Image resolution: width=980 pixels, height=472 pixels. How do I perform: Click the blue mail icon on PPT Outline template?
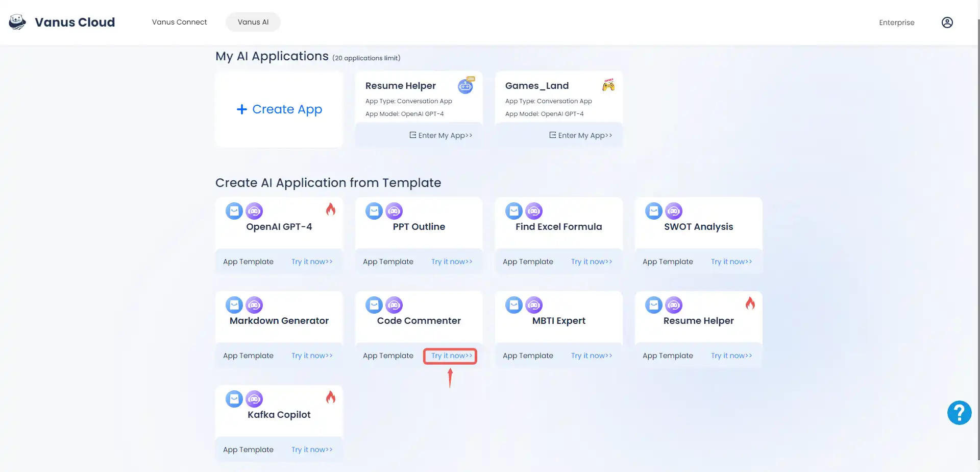374,211
